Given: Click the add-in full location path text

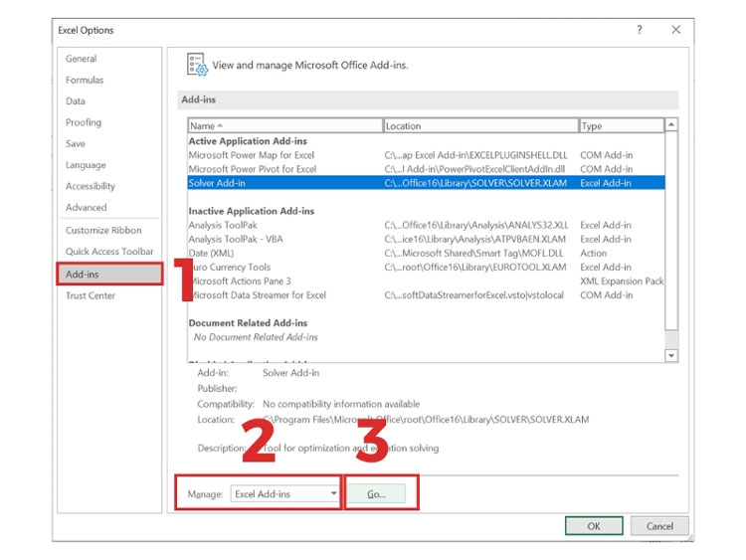Looking at the screenshot, I should tap(426, 420).
